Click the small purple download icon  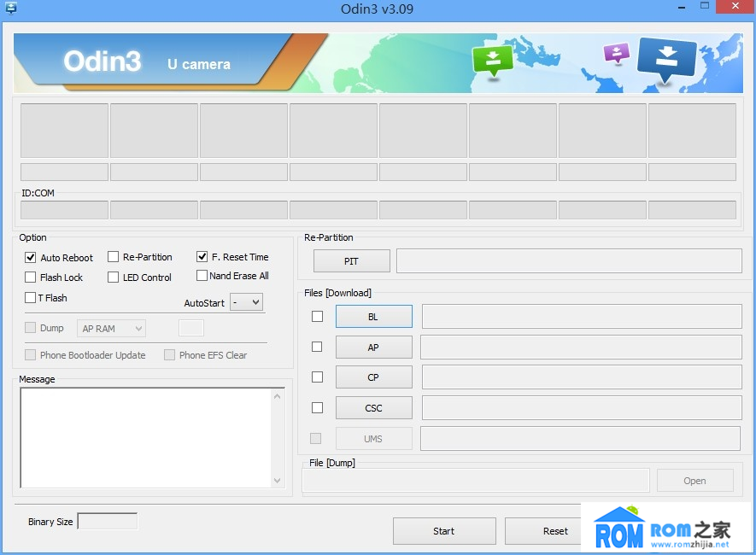pos(616,54)
